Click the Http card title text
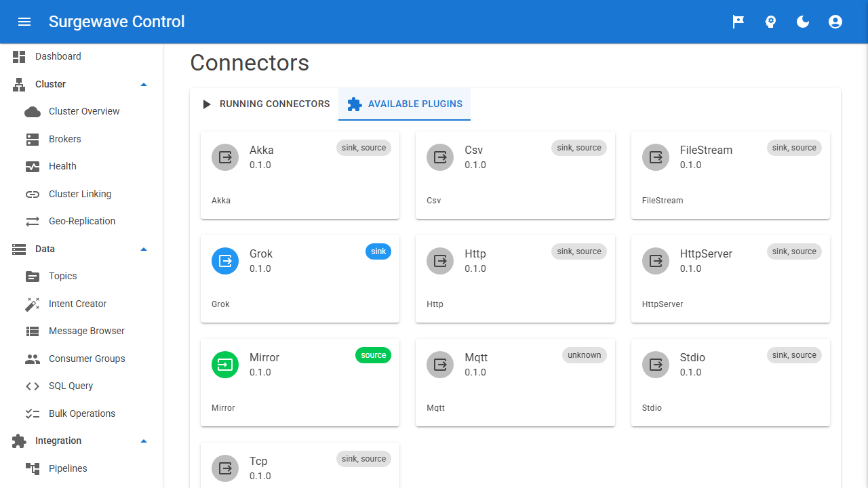The image size is (868, 488). (x=475, y=254)
